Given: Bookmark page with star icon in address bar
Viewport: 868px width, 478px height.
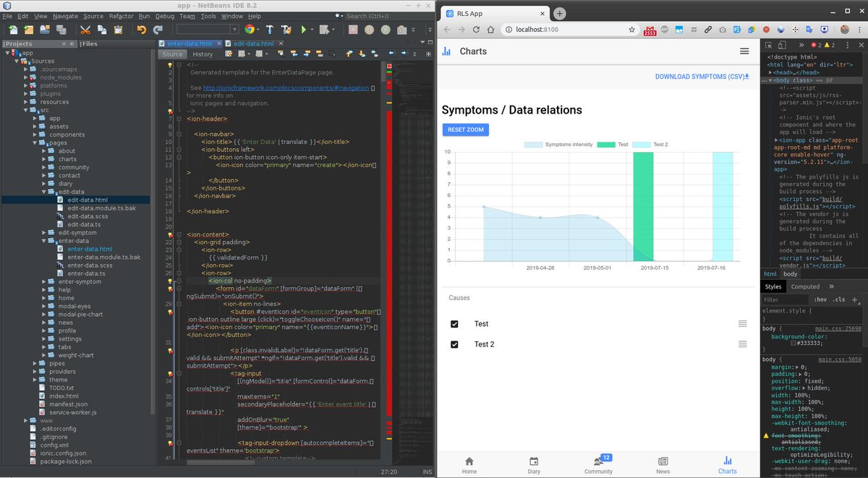Looking at the screenshot, I should [631, 30].
